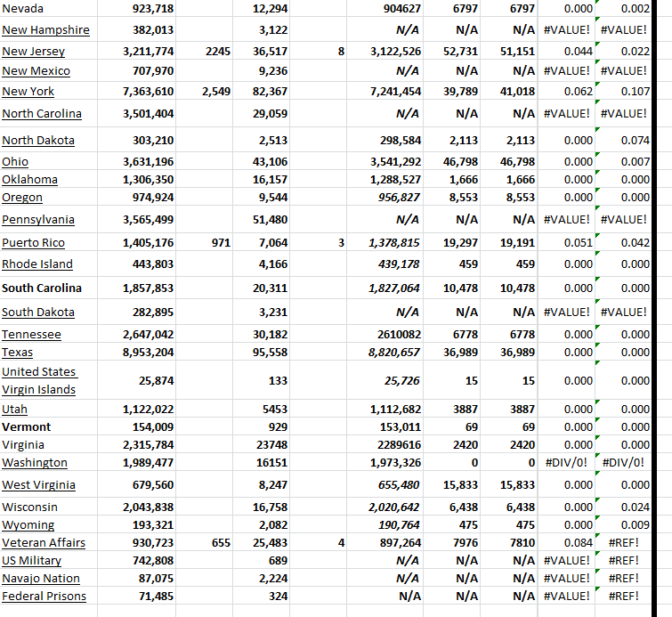Open the Rhode Island link
672x617 pixels.
pyautogui.click(x=37, y=264)
